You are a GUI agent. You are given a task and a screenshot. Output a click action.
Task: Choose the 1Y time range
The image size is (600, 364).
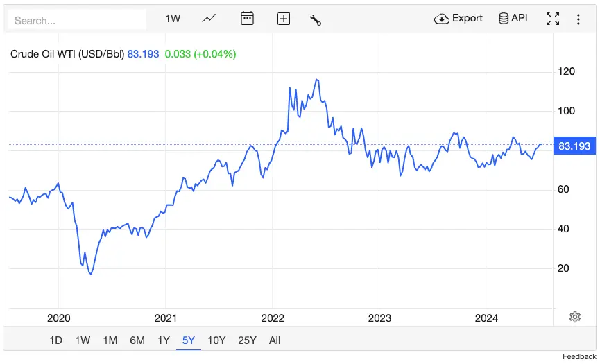coord(163,340)
